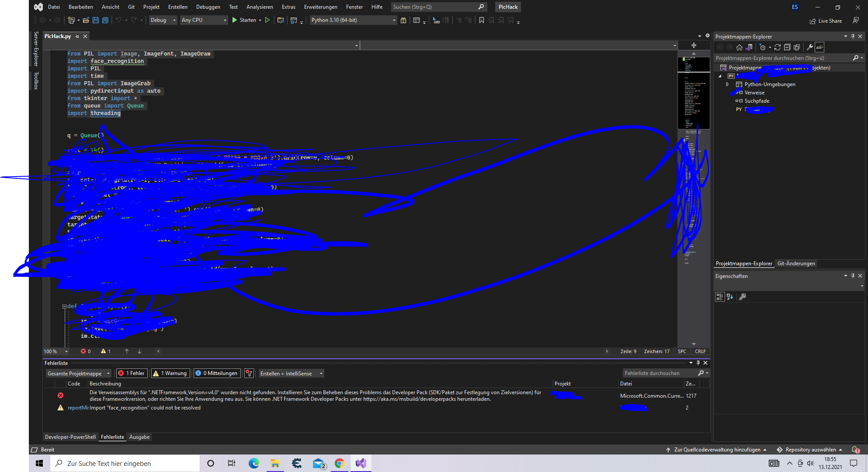Click Collapse All icon in Projektmappen-Explorer
Image resolution: width=868 pixels, height=472 pixels.
click(x=787, y=47)
